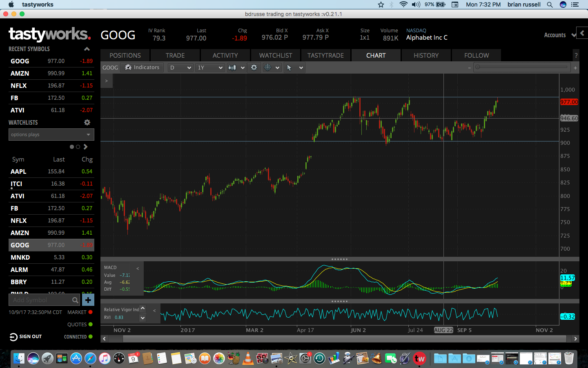Open the Indicators button
Viewport: 588px width, 368px height.
pos(142,67)
